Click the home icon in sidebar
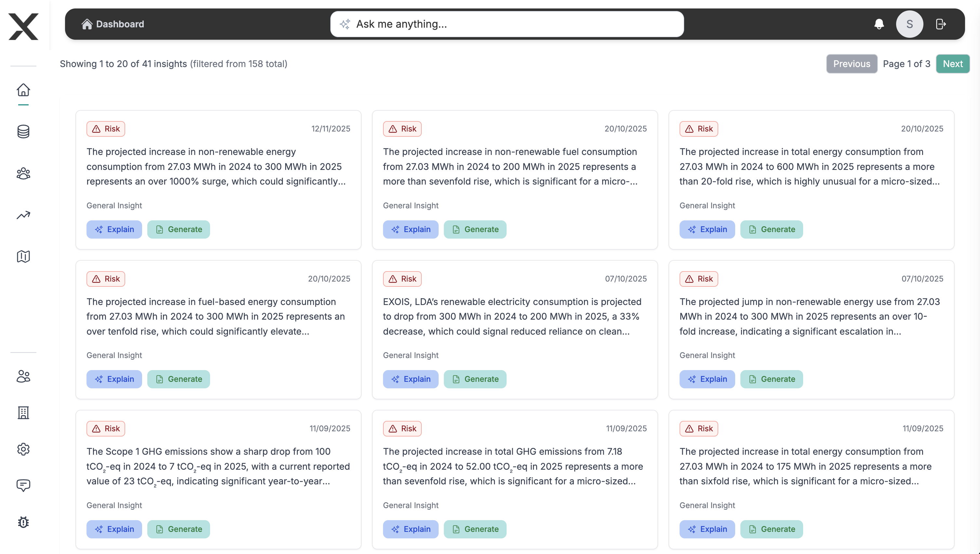This screenshot has width=980, height=554. [x=23, y=90]
